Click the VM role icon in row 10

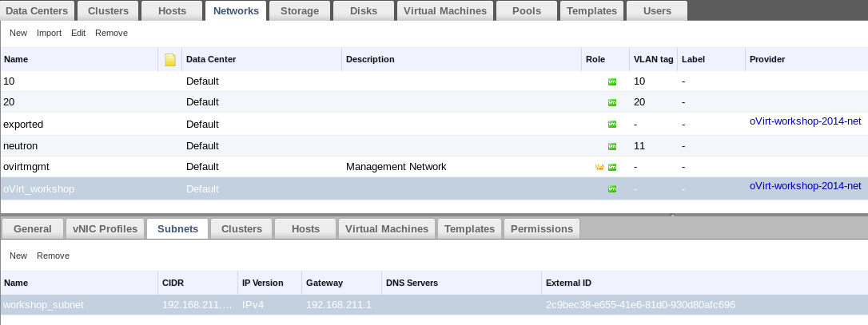pyautogui.click(x=612, y=81)
